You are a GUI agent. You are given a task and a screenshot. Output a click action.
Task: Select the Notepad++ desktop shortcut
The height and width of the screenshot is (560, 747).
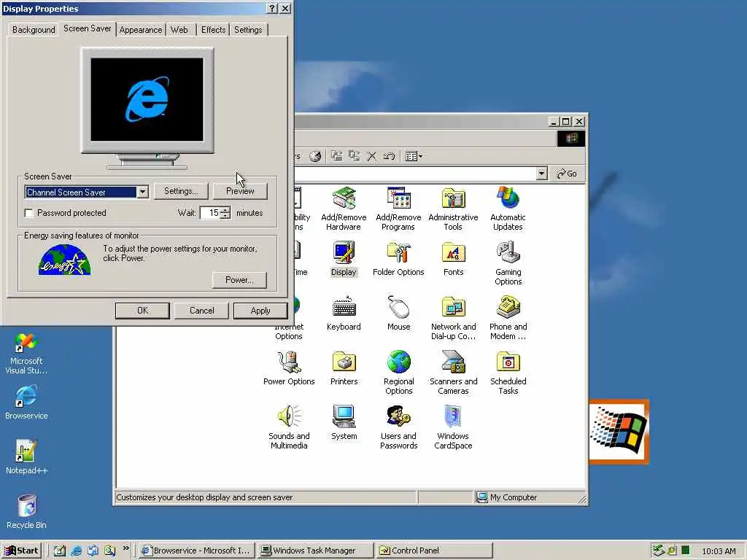tap(26, 456)
